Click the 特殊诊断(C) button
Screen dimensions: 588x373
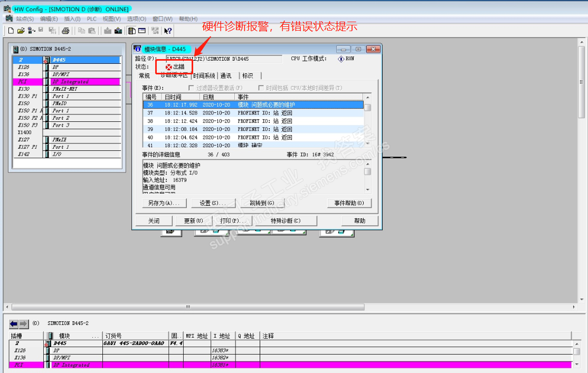click(286, 221)
